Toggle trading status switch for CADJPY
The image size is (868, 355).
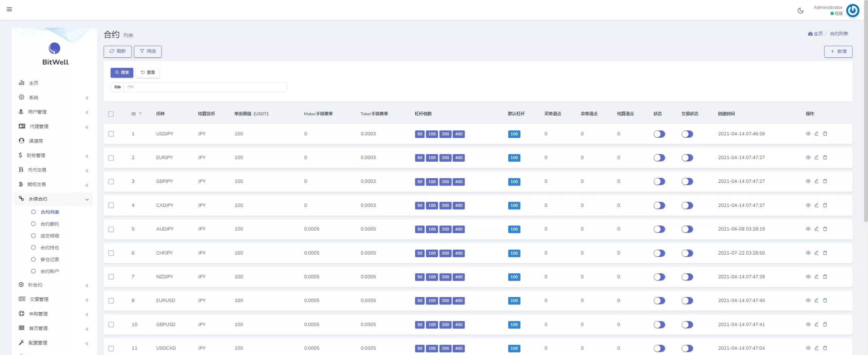click(687, 205)
